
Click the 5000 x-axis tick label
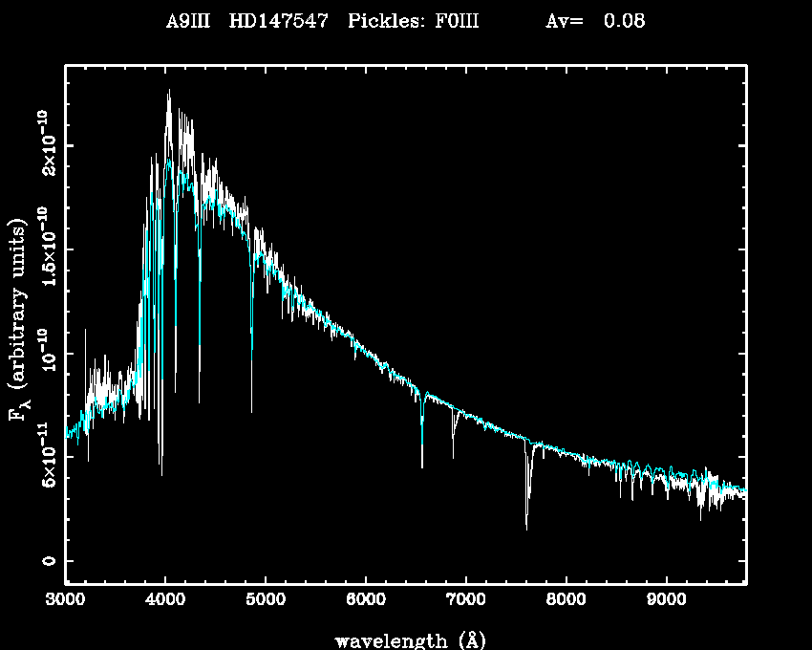[x=265, y=601]
